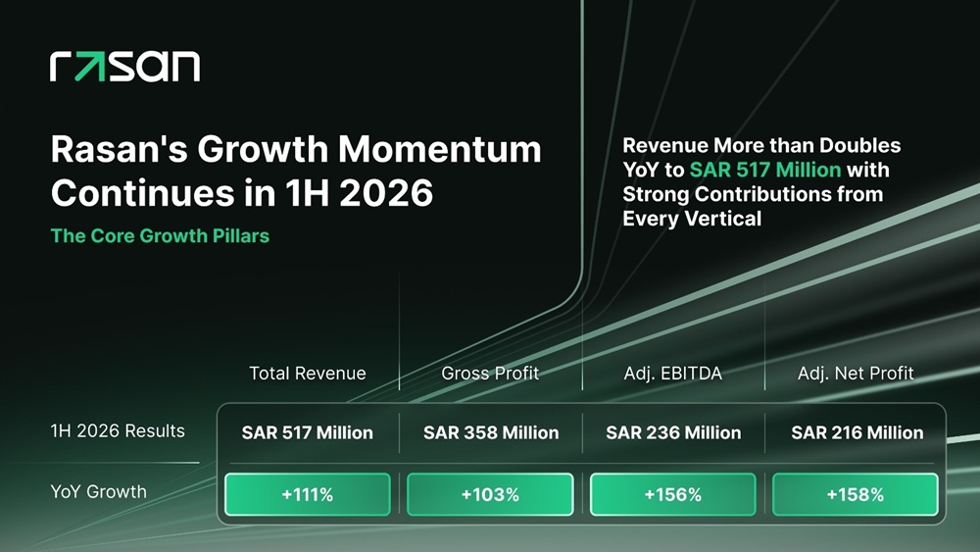
Task: Click "Strong Contributions from" summary line
Action: (753, 194)
